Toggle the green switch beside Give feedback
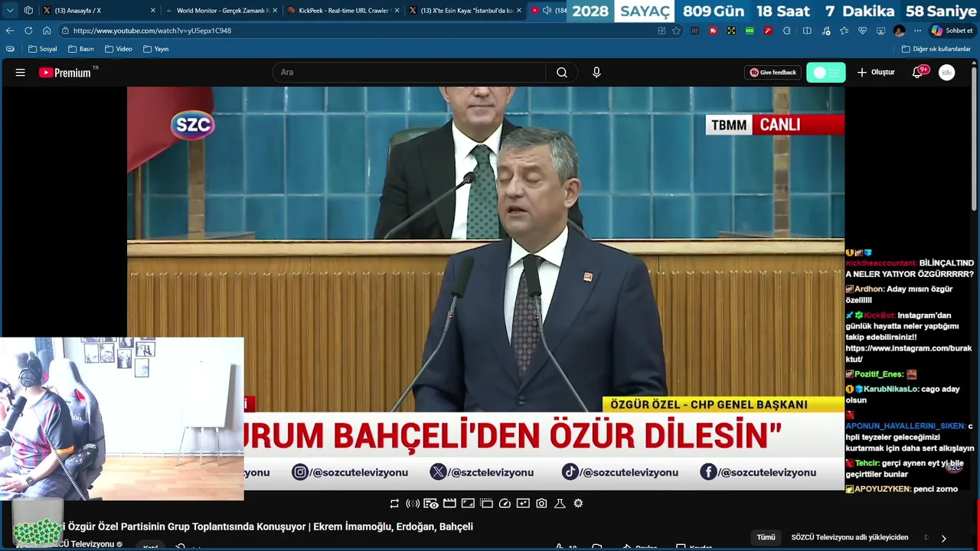 point(826,72)
